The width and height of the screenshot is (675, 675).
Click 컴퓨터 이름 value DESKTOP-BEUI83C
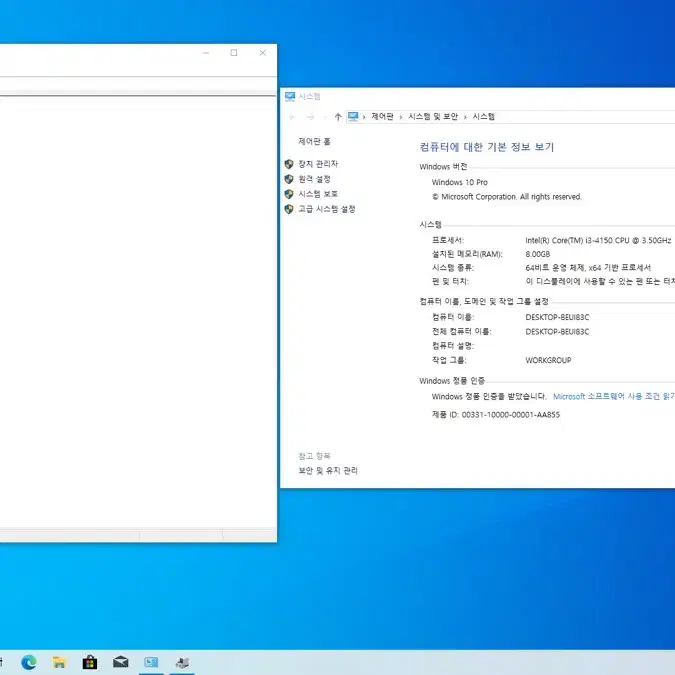coord(557,317)
